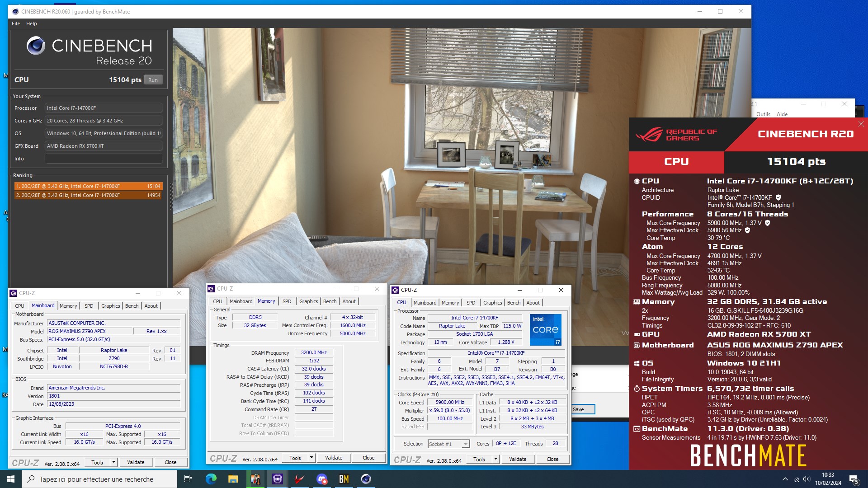Screen dimensions: 868x488
Task: Click the Cinebench Info input field
Action: [x=104, y=159]
